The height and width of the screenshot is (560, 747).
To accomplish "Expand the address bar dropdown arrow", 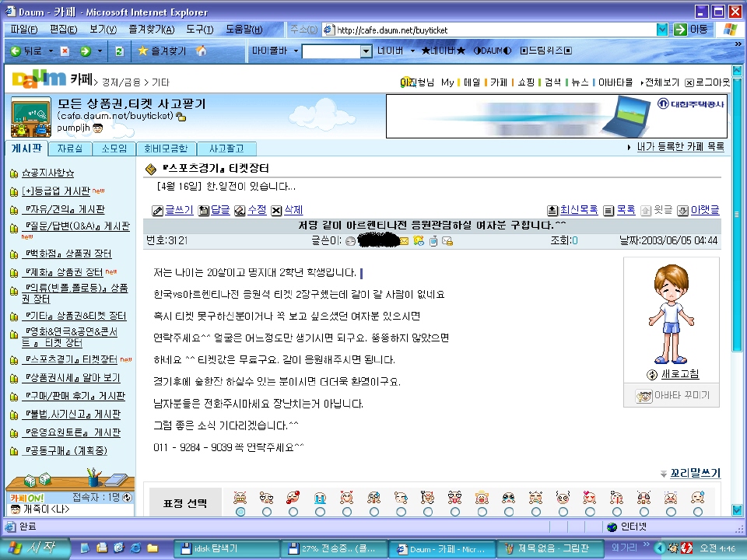I will [x=662, y=30].
